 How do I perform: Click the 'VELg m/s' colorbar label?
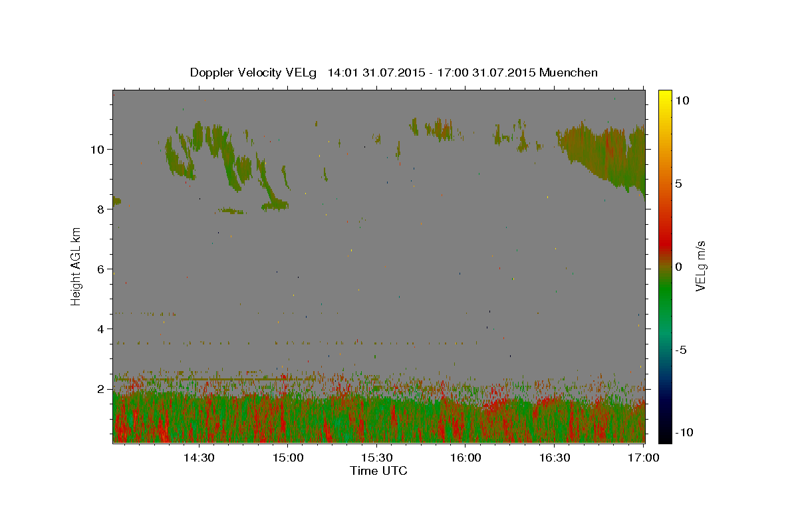tap(700, 266)
